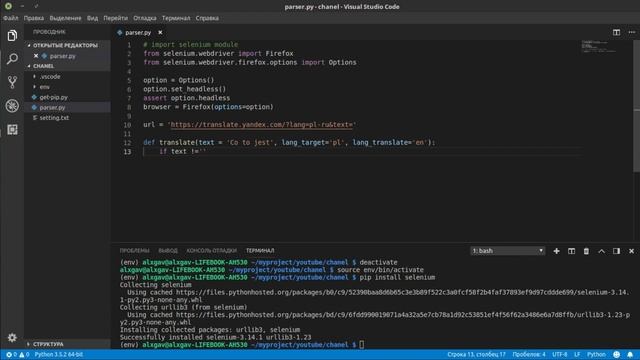Click the 'assert option.headless' code line
Screen dimensions: 640x360
(187, 98)
